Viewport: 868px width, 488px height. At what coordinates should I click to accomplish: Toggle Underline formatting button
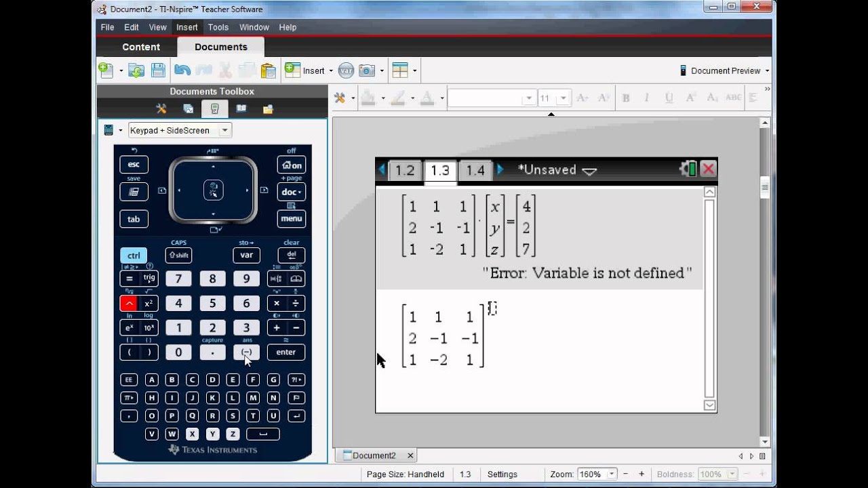click(x=669, y=98)
